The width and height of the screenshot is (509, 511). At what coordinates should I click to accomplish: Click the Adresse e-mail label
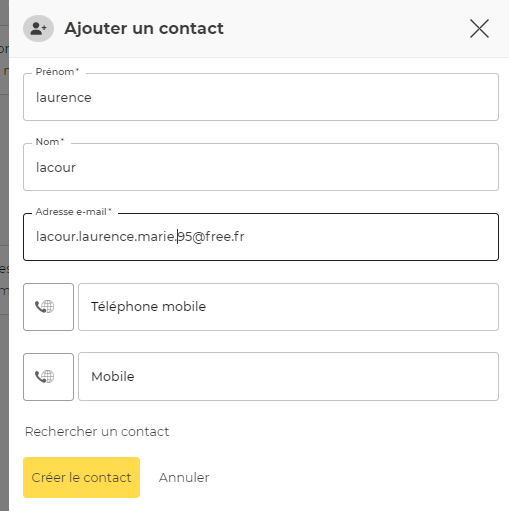pyautogui.click(x=73, y=212)
